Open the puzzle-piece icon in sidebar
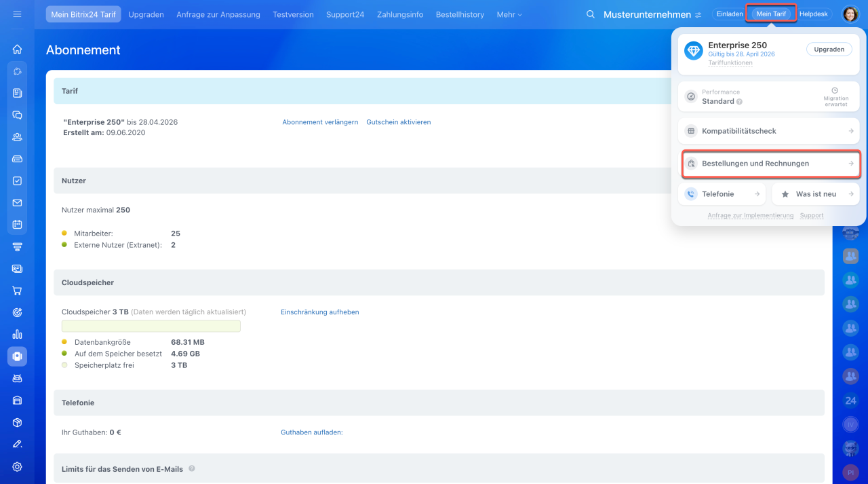 click(x=17, y=71)
